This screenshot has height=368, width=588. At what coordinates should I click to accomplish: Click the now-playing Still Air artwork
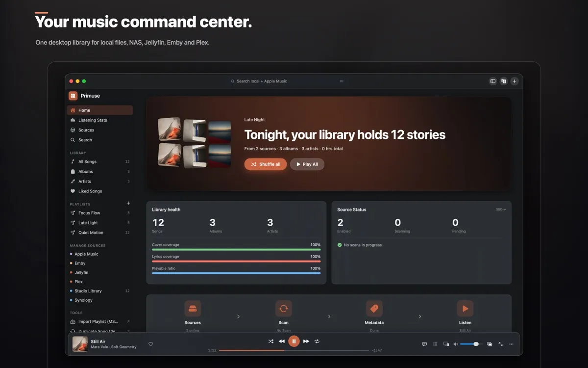(x=80, y=344)
